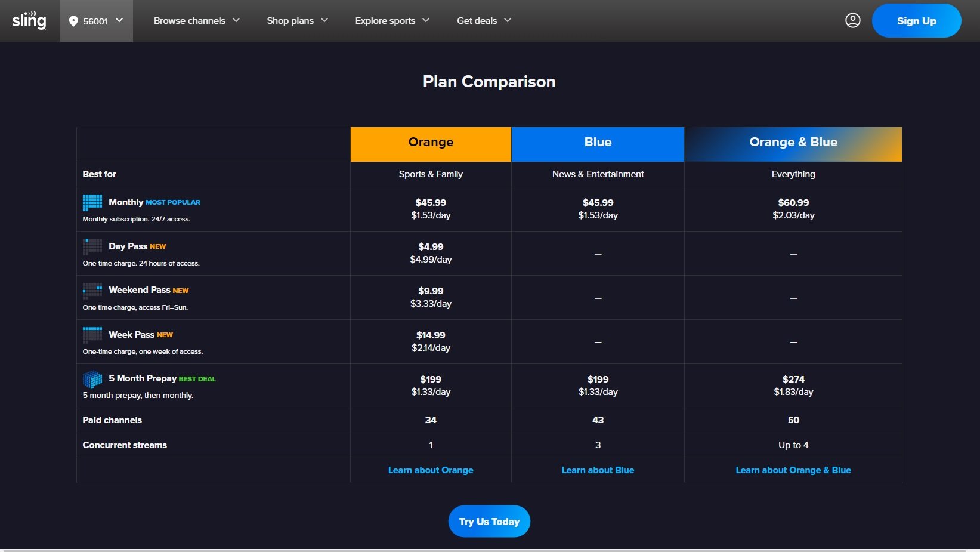Click the Get deals chevron arrow
Viewport: 980px width, 552px height.
(508, 20)
